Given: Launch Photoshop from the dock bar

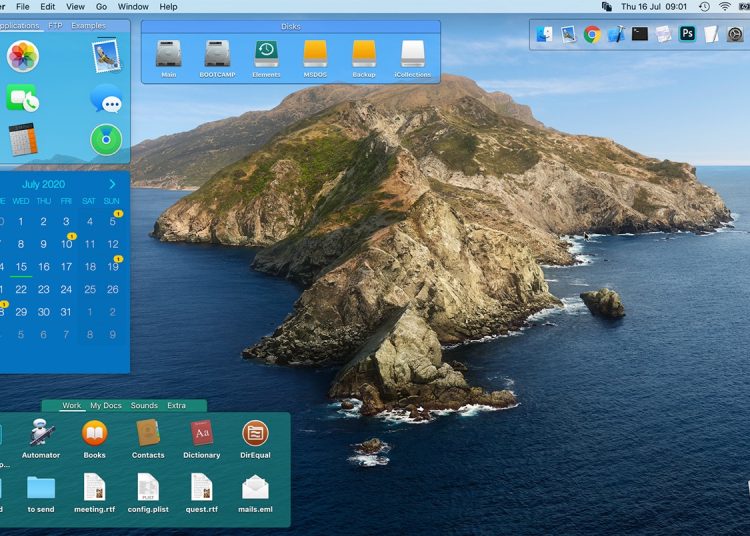Looking at the screenshot, I should coord(687,34).
